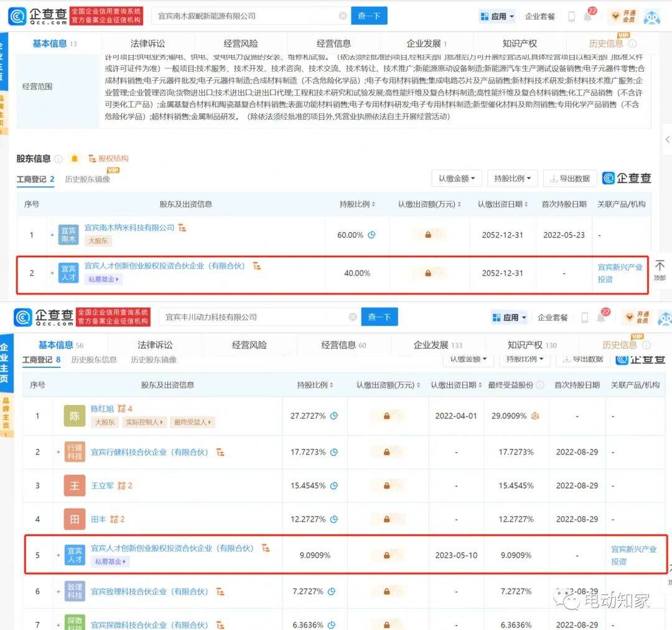Open shareholder 陈红旭
The height and width of the screenshot is (630, 672).
coord(102,409)
